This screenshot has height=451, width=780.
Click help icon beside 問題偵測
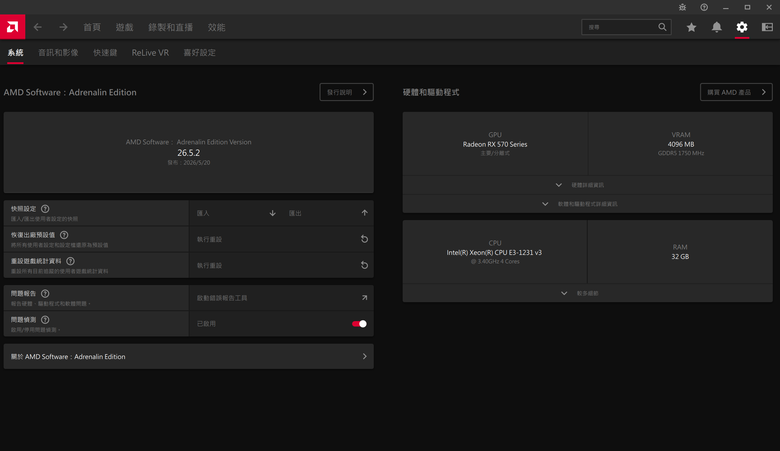[x=45, y=320]
